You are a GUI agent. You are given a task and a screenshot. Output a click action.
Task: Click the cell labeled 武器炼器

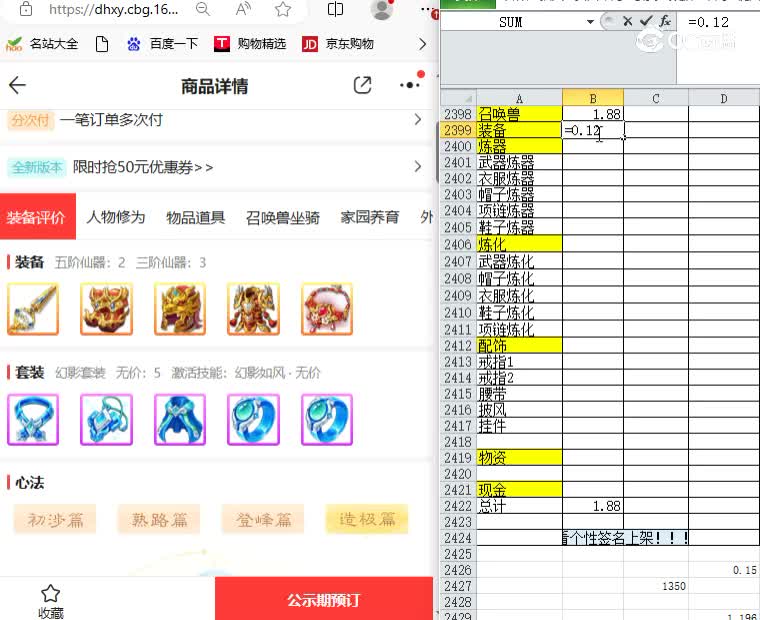pyautogui.click(x=520, y=162)
